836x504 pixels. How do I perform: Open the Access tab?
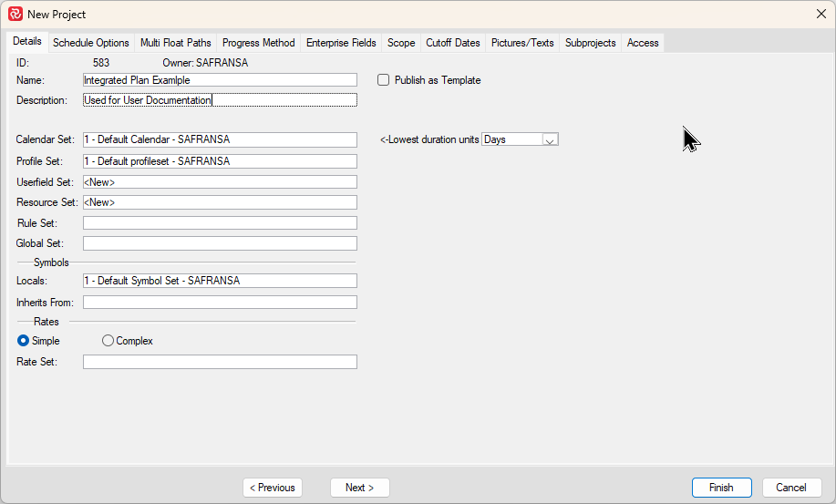tap(643, 43)
